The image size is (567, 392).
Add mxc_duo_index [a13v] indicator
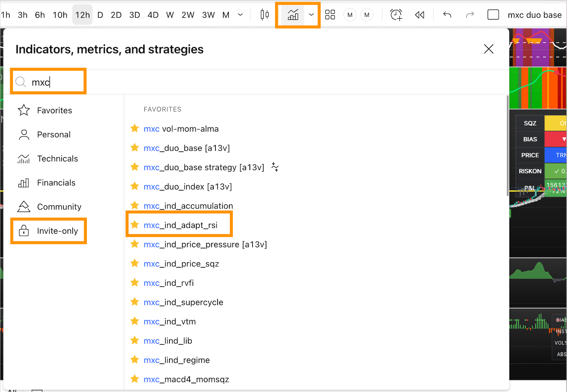tap(188, 187)
